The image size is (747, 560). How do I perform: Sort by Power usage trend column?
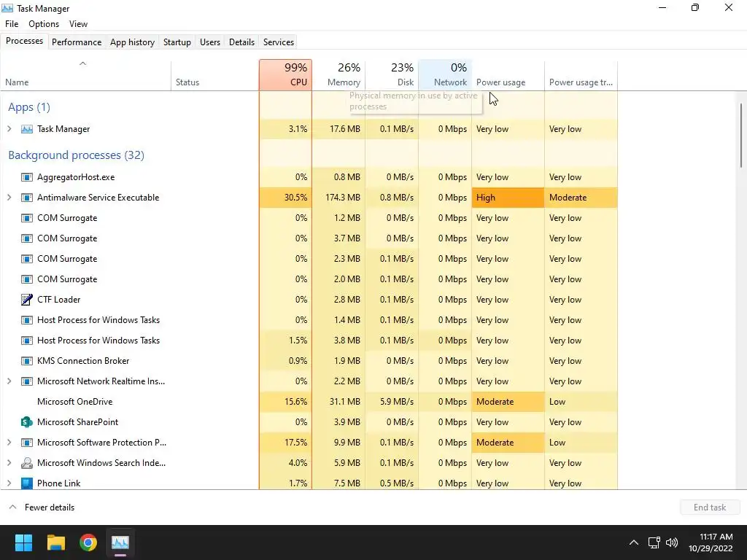click(581, 75)
